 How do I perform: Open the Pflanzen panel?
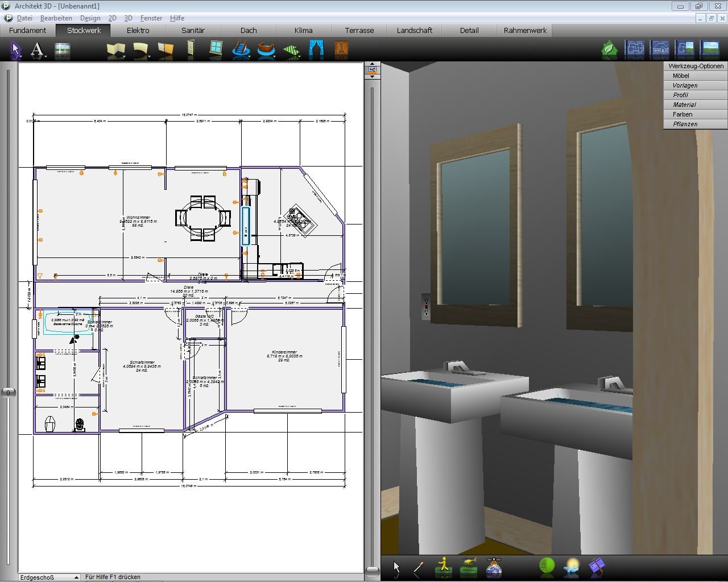click(696, 124)
